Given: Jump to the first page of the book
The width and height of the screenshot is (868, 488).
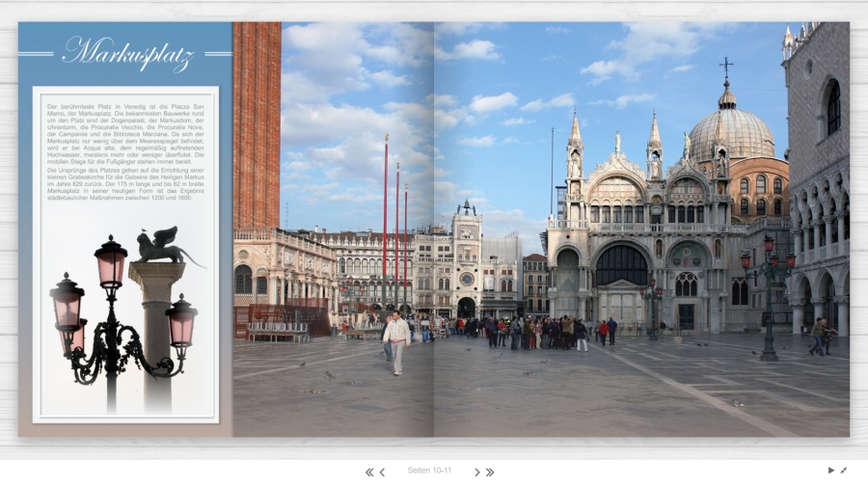Looking at the screenshot, I should [368, 472].
